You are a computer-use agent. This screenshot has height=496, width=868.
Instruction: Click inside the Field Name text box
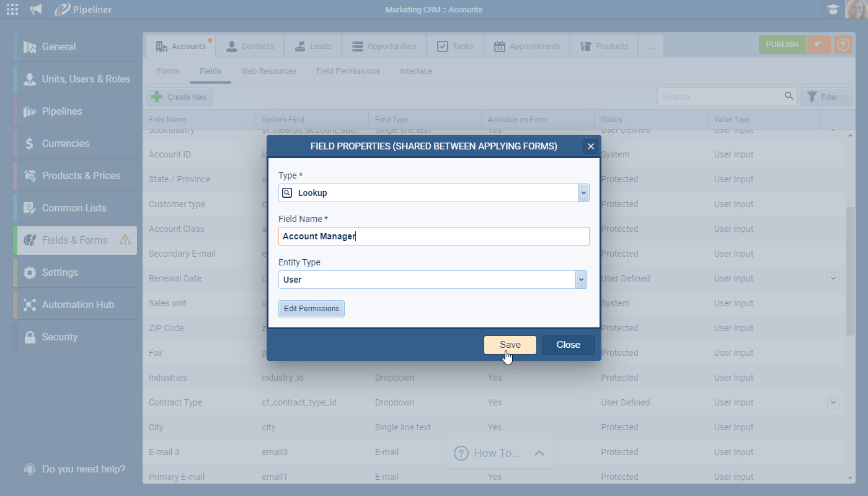[434, 236]
